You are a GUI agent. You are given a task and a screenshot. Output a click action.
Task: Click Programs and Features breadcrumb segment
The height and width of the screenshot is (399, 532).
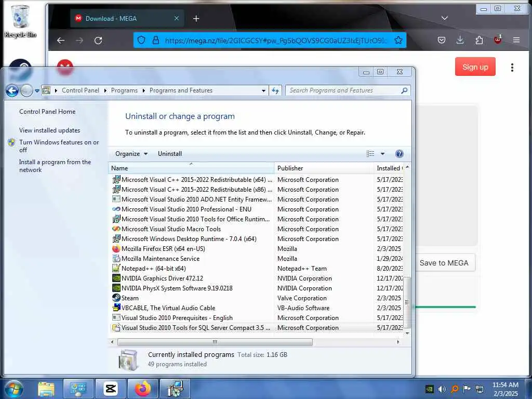coord(181,90)
